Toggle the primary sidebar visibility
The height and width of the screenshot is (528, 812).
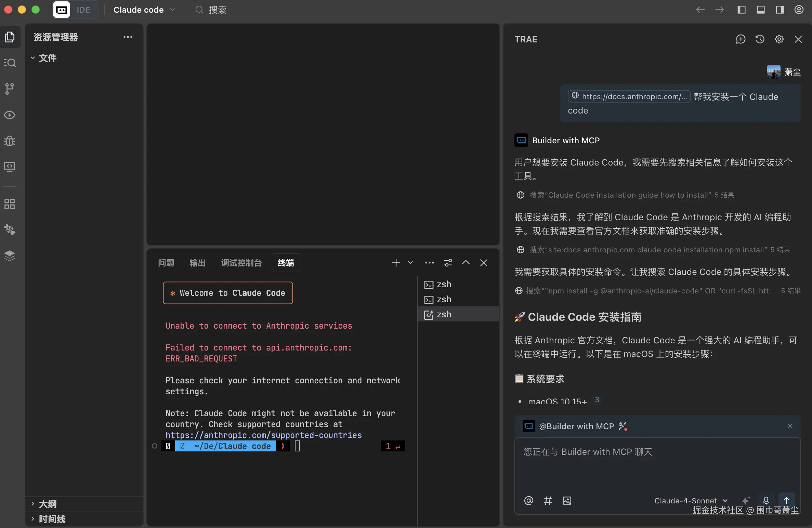pyautogui.click(x=742, y=10)
